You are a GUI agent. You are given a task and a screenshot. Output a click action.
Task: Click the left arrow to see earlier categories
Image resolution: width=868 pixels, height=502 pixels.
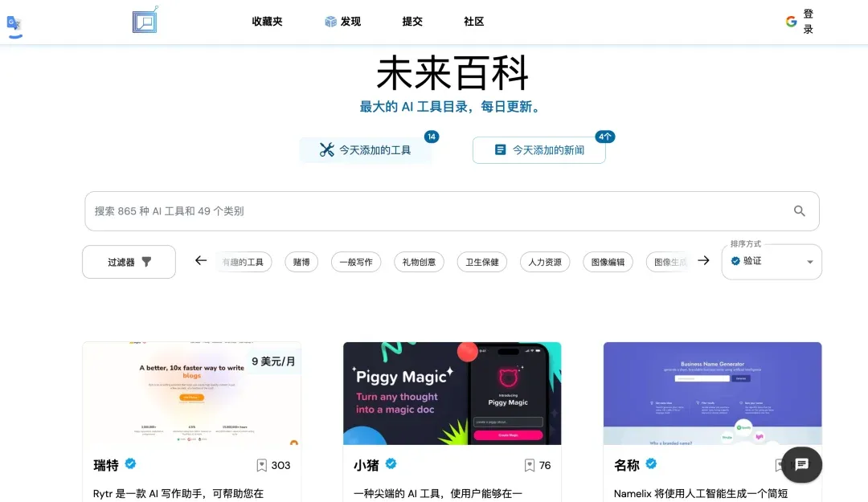point(200,261)
